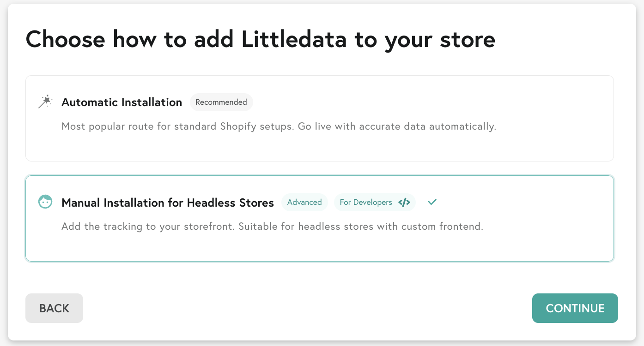Viewport: 644px width, 346px height.
Task: Click the code brackets developer icon
Action: click(404, 202)
